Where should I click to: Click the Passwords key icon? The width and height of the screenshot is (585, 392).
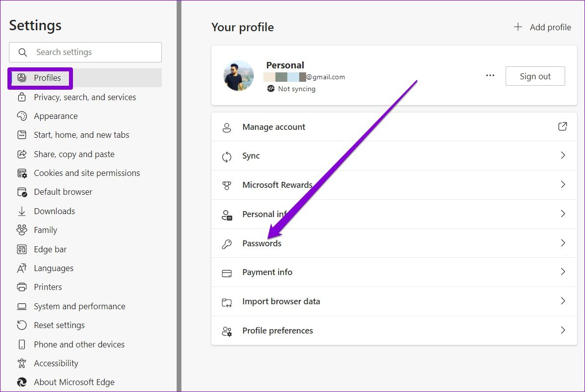click(x=226, y=244)
